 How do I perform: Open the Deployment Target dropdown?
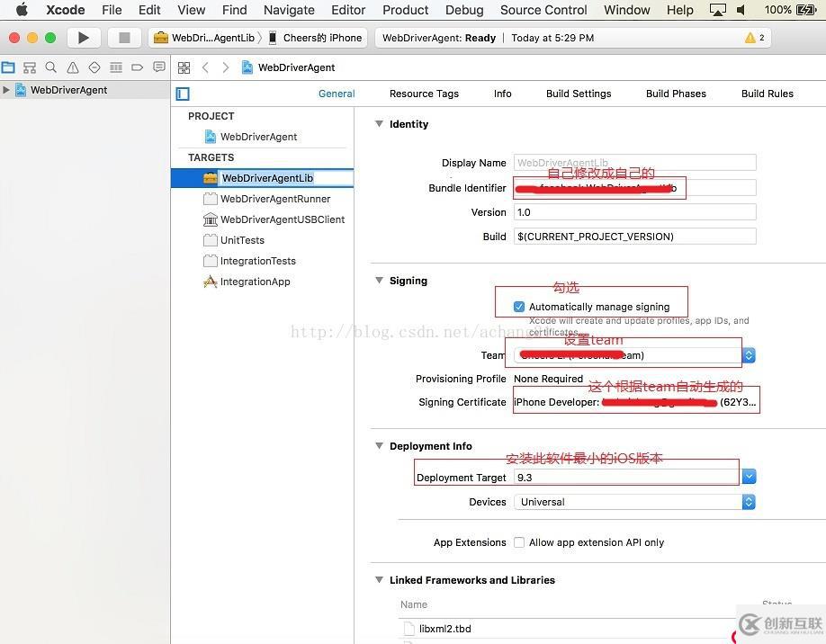click(749, 477)
